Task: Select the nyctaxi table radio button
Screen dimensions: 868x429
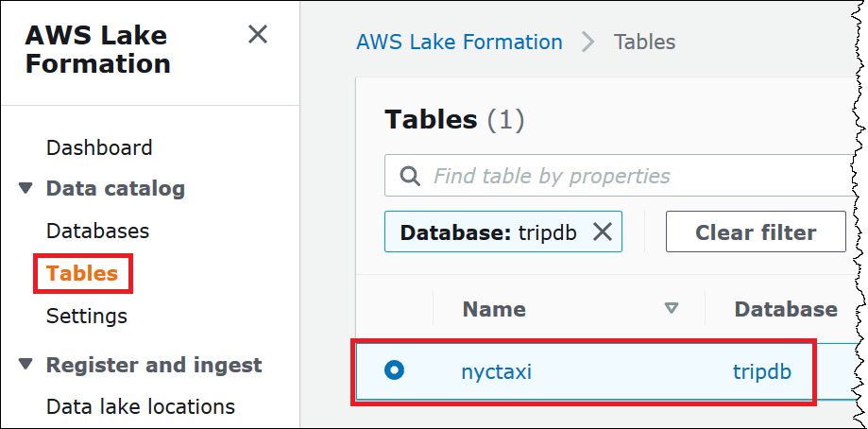Action: point(395,370)
